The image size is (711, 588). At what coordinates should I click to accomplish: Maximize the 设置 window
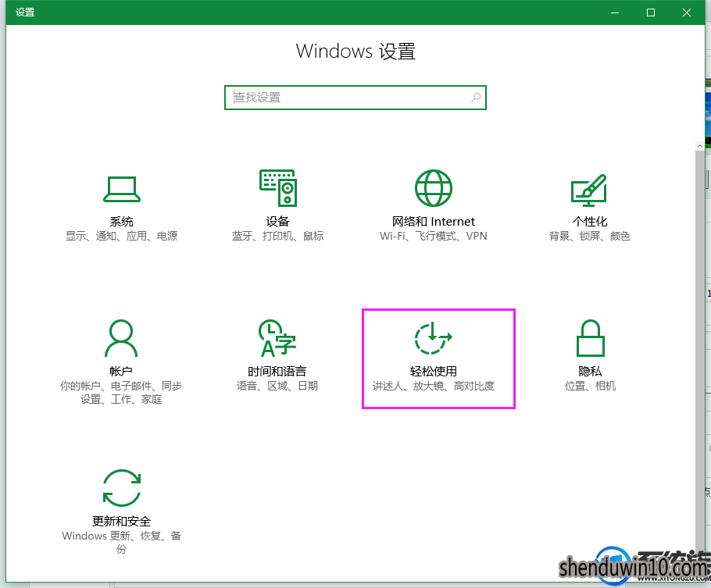pyautogui.click(x=651, y=12)
